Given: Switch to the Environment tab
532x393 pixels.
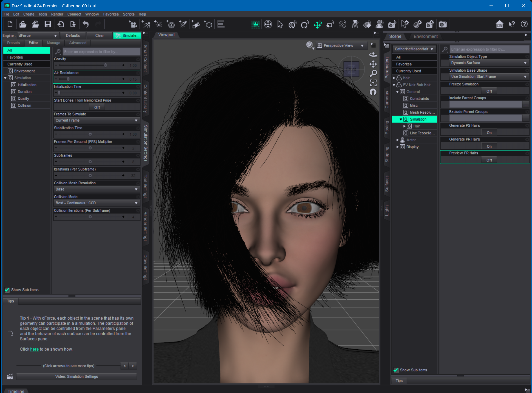Looking at the screenshot, I should (425, 36).
